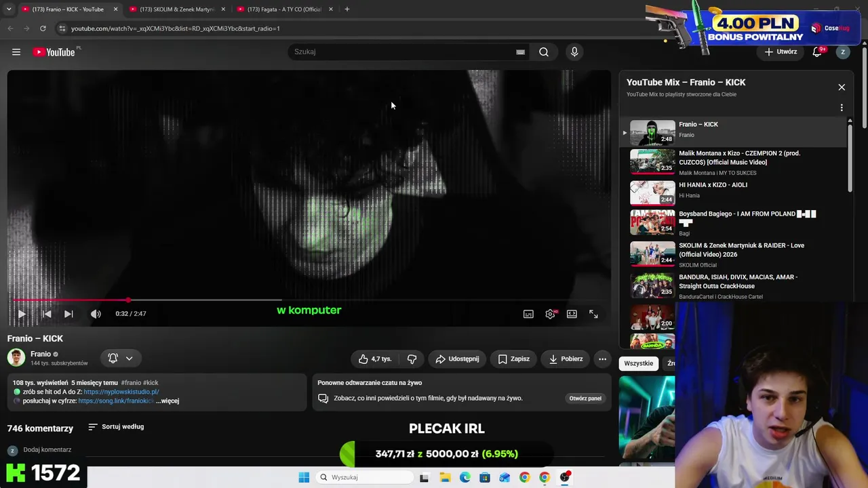The image size is (868, 488).
Task: Start voice search with the microphone
Action: (574, 52)
